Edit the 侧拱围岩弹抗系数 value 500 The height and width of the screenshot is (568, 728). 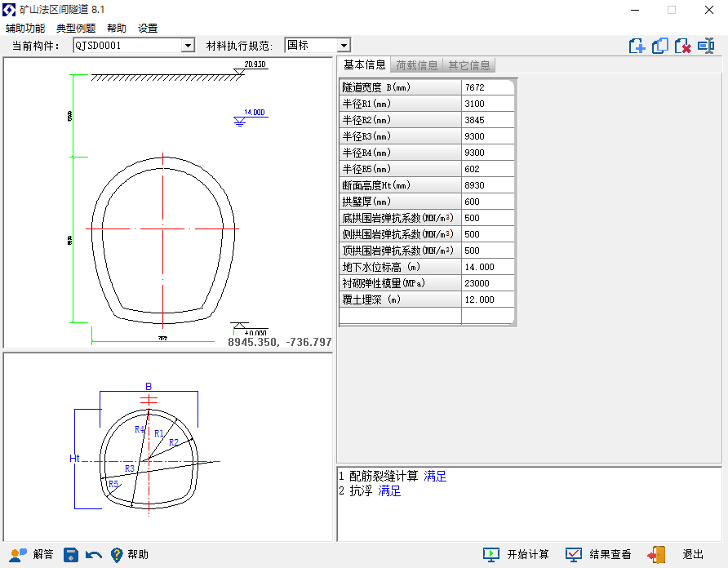488,234
